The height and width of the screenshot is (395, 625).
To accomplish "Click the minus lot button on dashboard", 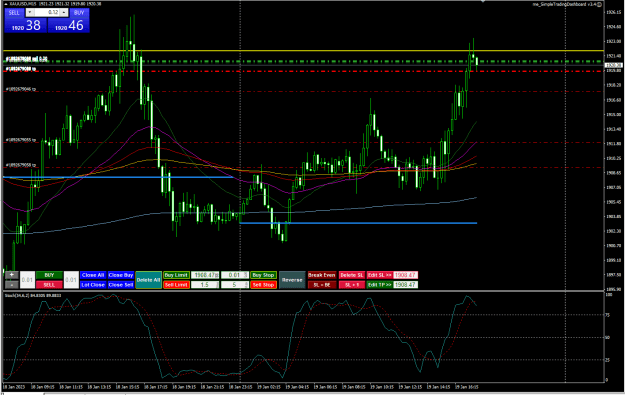I will 12,285.
